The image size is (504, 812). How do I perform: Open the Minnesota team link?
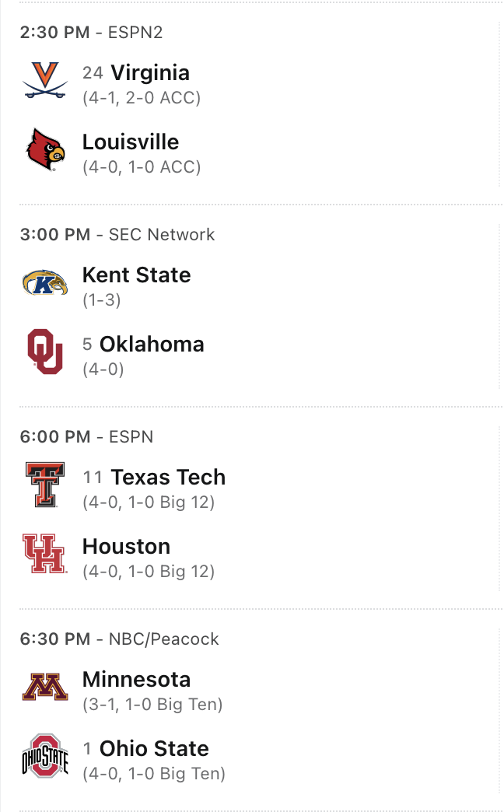[136, 680]
